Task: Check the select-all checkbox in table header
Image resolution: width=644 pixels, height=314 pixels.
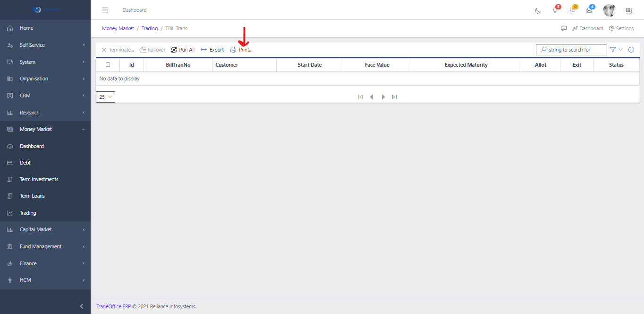Action: (x=108, y=65)
